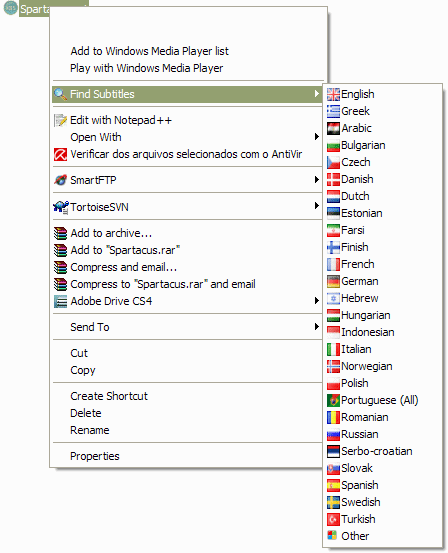Click the AntiVir red umbrella icon

[x=60, y=154]
